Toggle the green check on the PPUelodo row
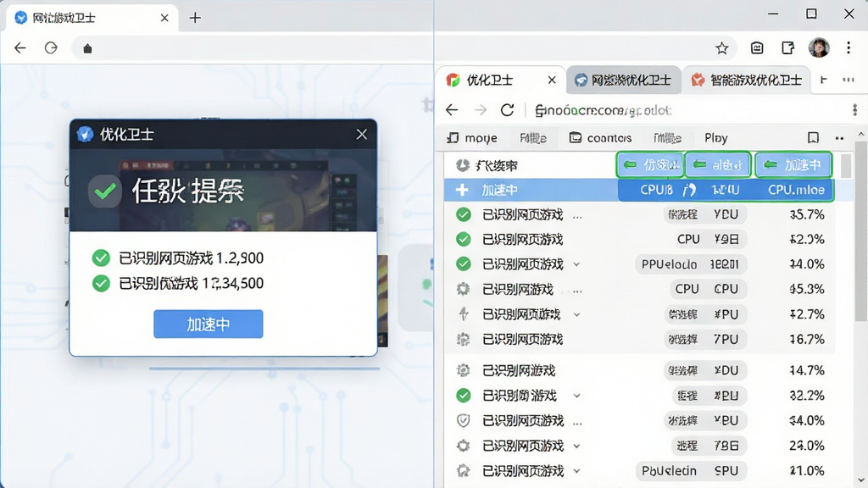868x488 pixels. 464,264
